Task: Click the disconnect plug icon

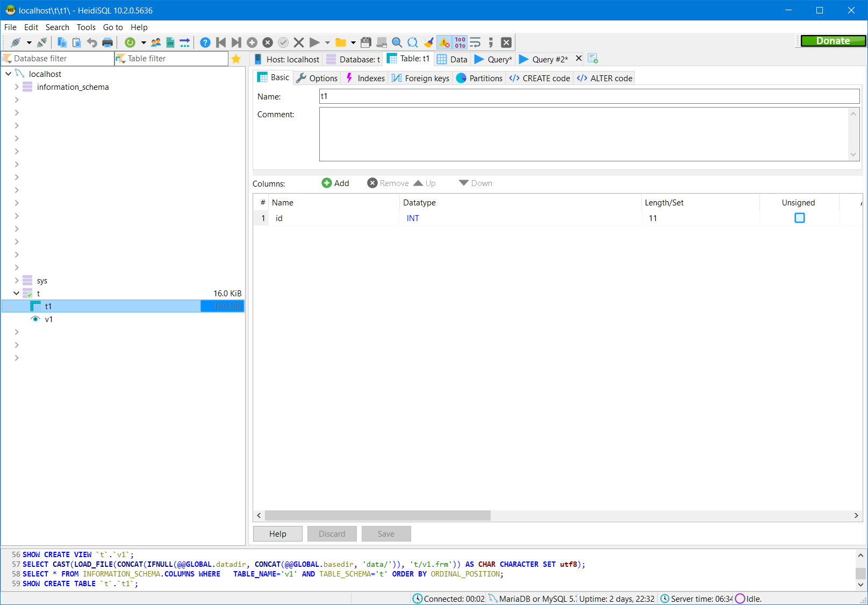Action: pos(42,42)
